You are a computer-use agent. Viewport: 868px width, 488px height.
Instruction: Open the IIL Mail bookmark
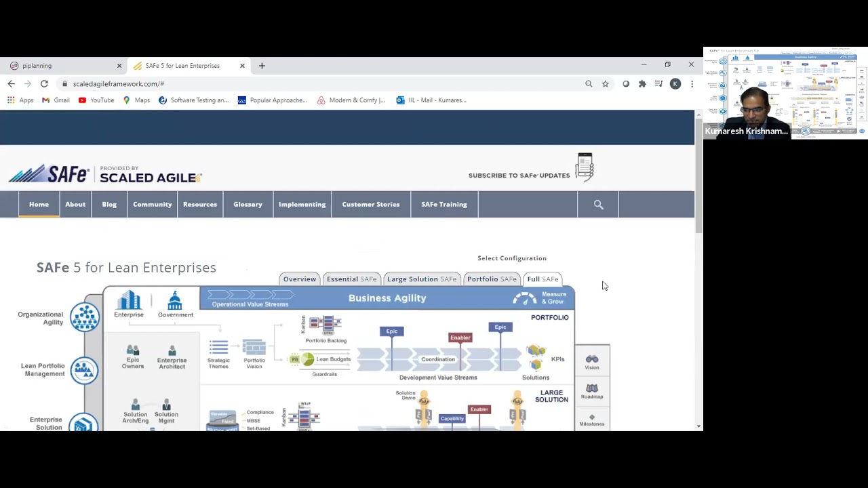pos(431,100)
